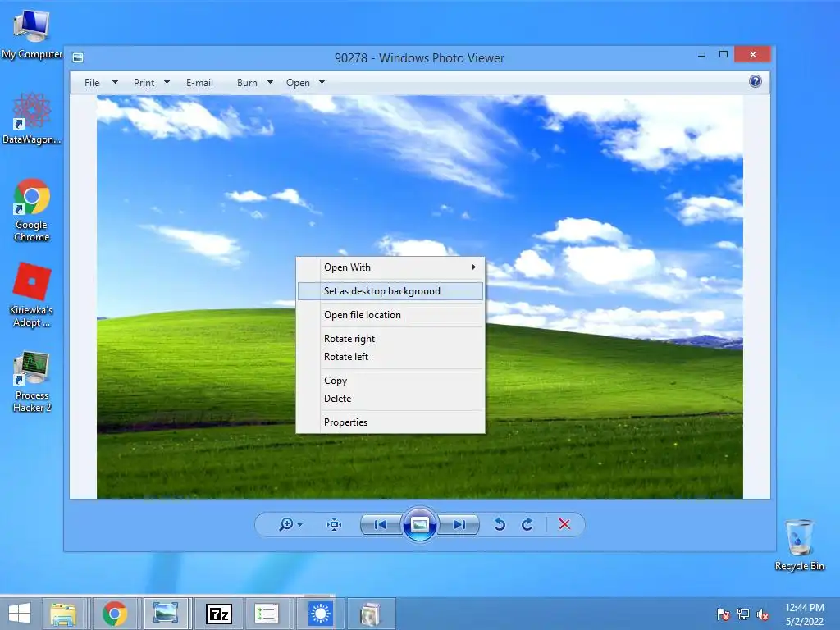
Task: Click the Windows Photo Viewer title text
Action: (x=419, y=58)
